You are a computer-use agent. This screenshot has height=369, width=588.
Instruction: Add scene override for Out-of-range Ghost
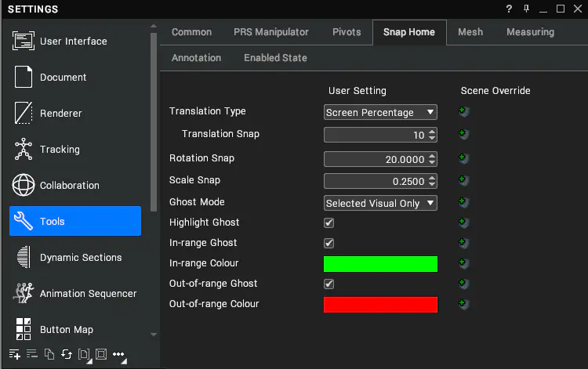[x=463, y=284]
